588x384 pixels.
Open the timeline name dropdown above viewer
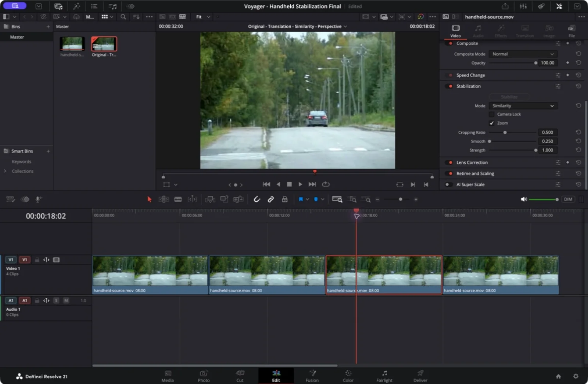coord(297,26)
